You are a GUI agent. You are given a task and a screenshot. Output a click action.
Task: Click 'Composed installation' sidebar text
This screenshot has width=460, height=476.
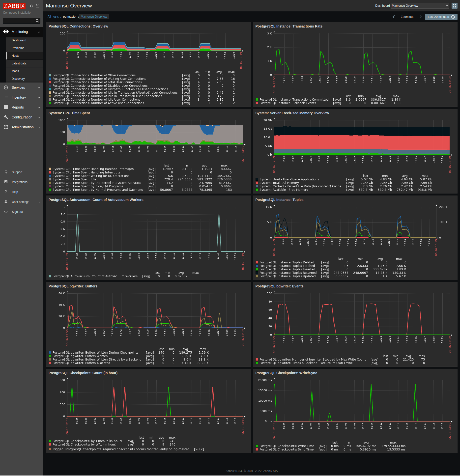point(18,13)
